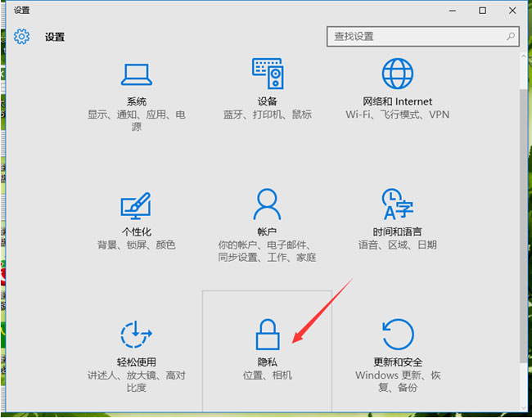532x418 pixels.
Task: Click the 查找设置 search field
Action: point(423,36)
